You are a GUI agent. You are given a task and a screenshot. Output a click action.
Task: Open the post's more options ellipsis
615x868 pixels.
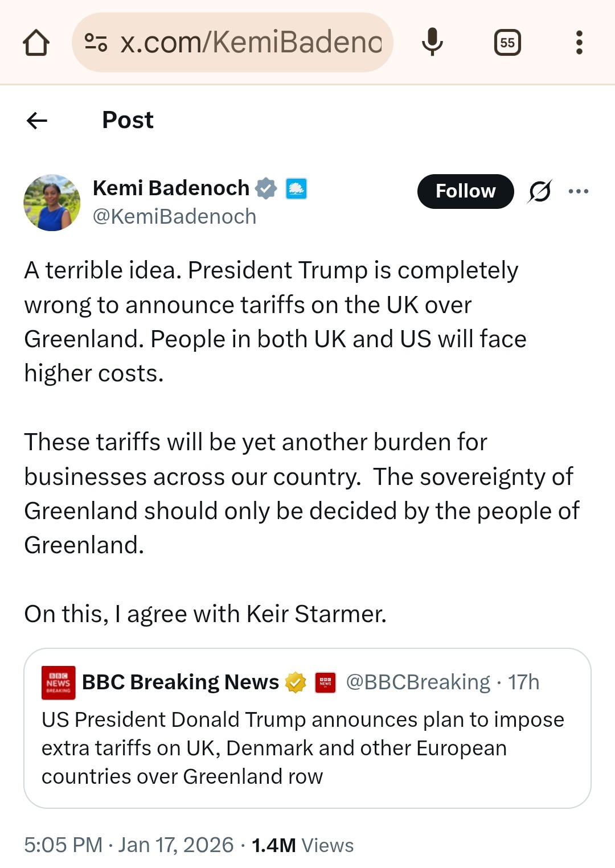click(579, 191)
